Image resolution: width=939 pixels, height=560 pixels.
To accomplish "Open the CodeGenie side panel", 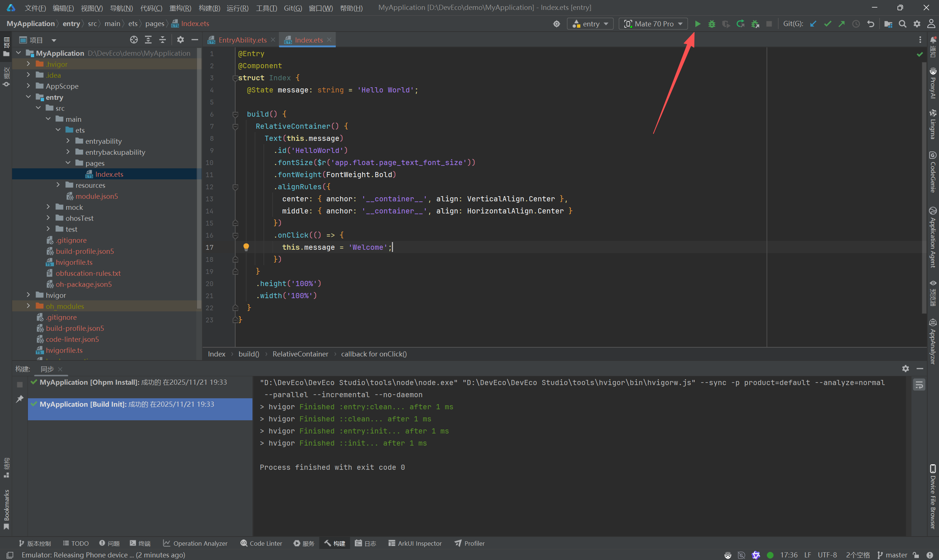I will [x=933, y=172].
